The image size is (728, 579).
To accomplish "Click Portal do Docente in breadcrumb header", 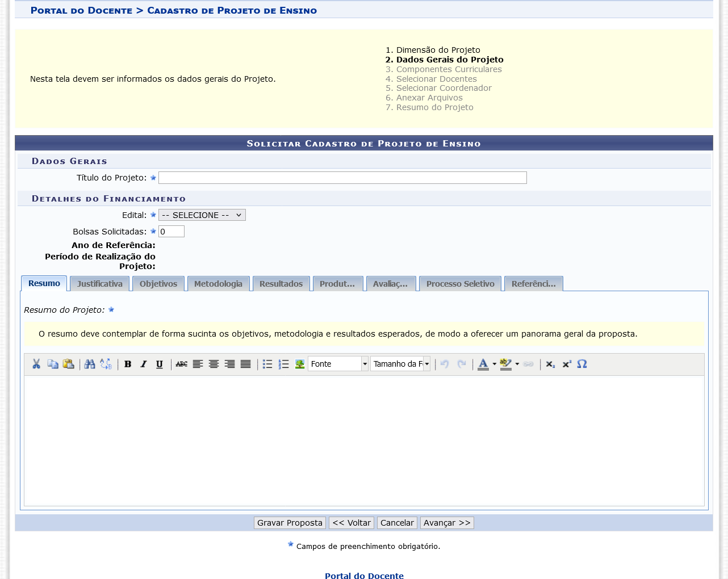I will tap(81, 10).
